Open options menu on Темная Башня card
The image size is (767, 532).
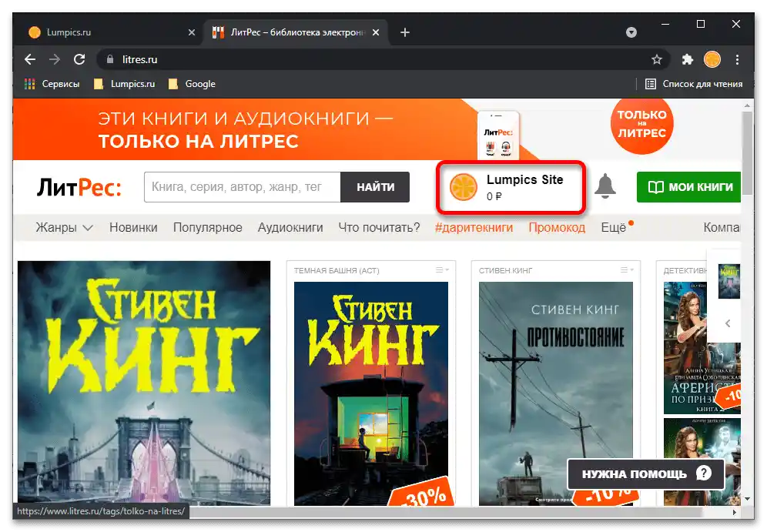pyautogui.click(x=442, y=270)
